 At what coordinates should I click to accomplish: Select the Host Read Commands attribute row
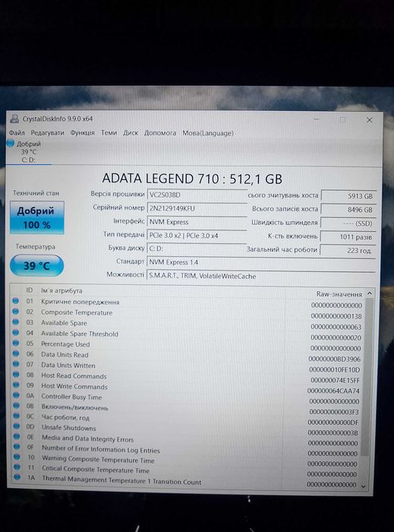tap(186, 376)
